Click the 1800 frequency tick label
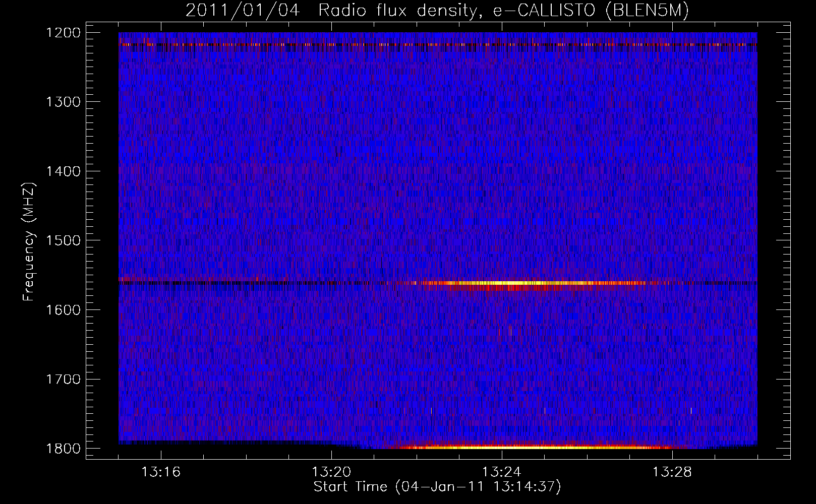The width and height of the screenshot is (816, 504). tap(63, 448)
